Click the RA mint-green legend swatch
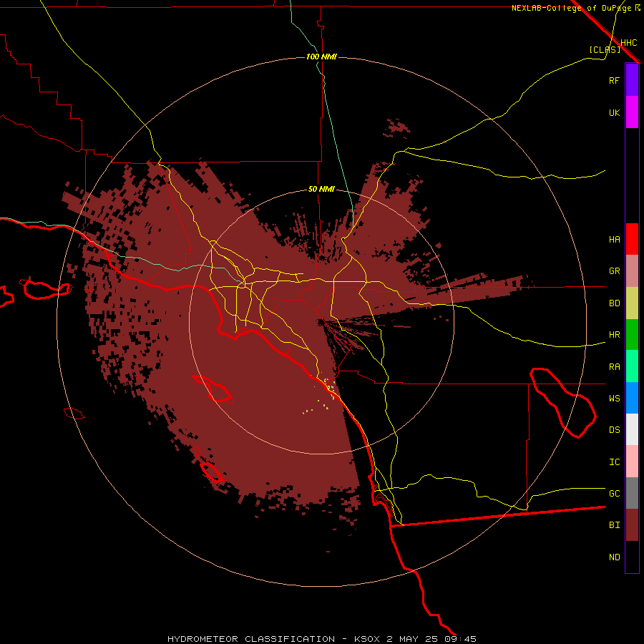 click(x=632, y=366)
